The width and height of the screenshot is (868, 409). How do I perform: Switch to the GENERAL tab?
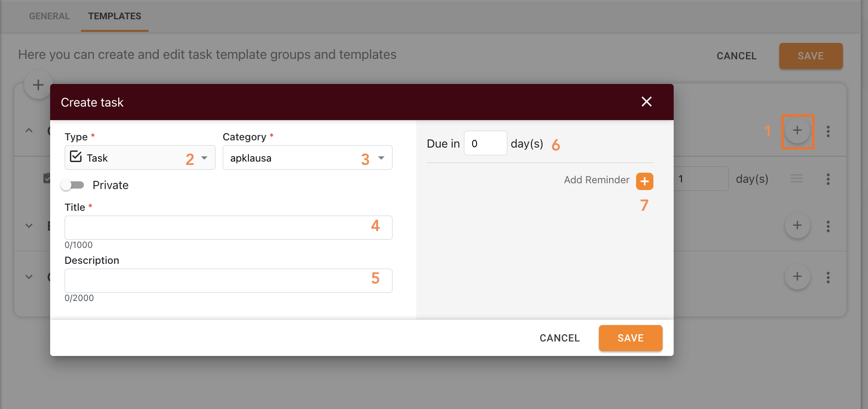(x=49, y=16)
